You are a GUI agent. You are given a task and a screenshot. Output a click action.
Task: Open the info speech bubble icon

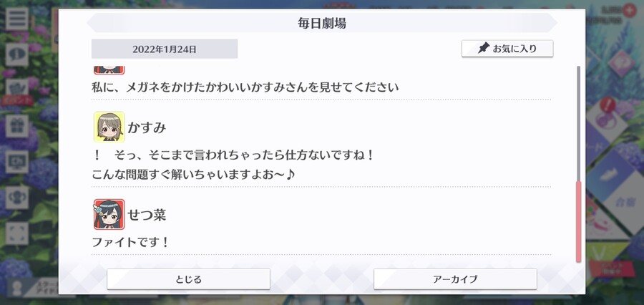pos(17,54)
